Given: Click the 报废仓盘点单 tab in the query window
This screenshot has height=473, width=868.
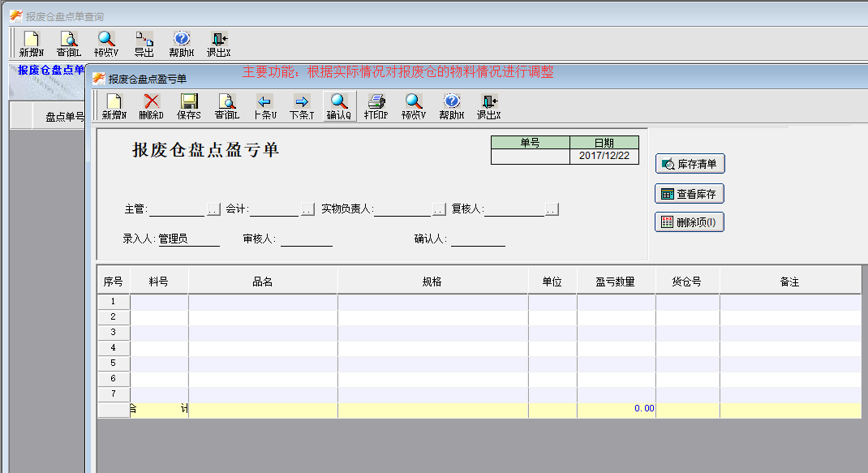Looking at the screenshot, I should click(x=50, y=71).
